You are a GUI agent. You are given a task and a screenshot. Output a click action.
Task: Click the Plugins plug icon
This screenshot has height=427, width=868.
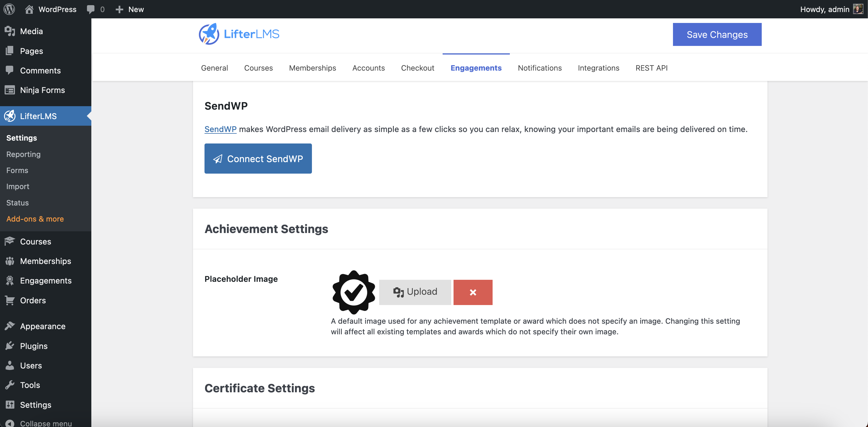pos(10,346)
